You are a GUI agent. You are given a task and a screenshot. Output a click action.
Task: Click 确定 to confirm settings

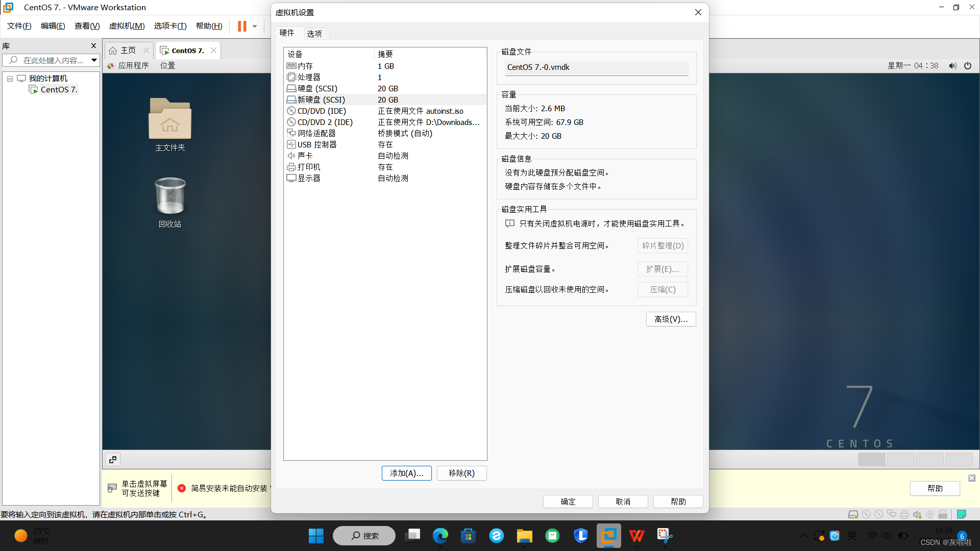[x=568, y=502]
